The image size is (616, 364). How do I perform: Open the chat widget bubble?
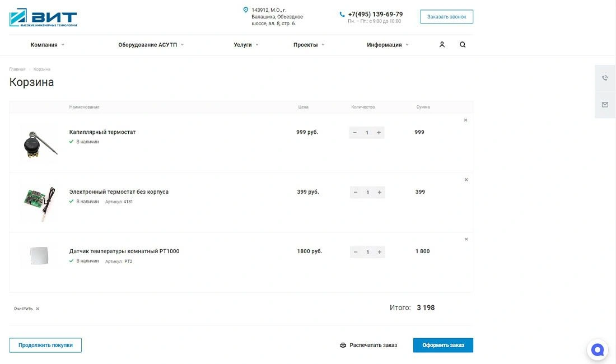pos(597,350)
